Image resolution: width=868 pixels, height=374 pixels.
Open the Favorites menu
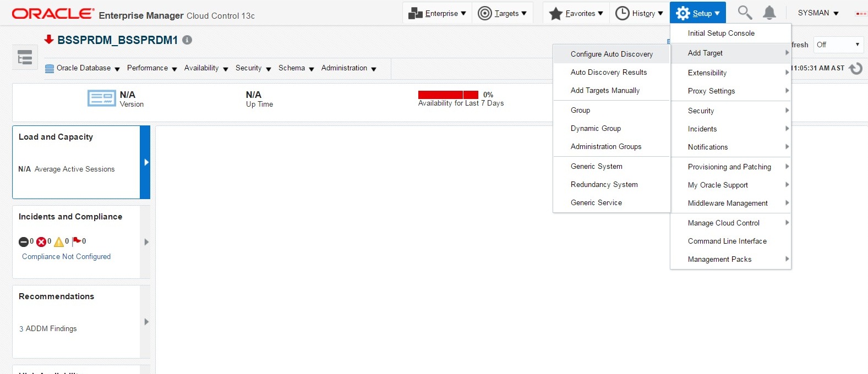tap(576, 13)
